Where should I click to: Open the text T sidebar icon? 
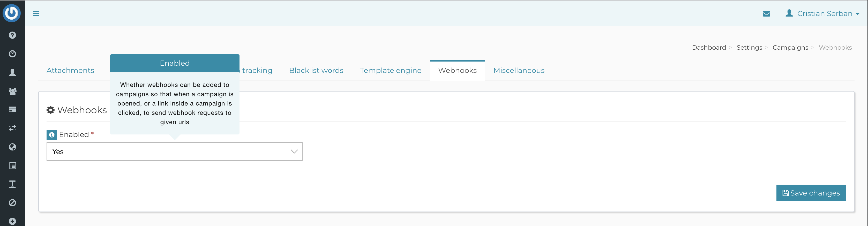tap(12, 184)
